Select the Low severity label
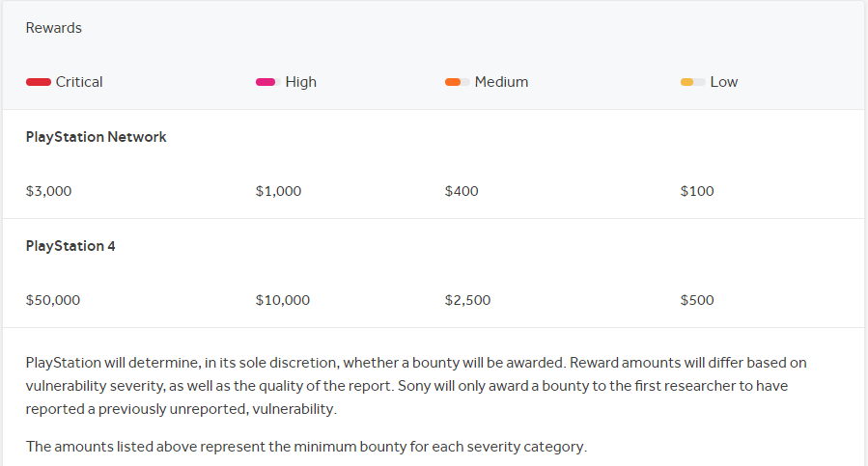Viewport: 868px width, 466px height. pyautogui.click(x=724, y=82)
